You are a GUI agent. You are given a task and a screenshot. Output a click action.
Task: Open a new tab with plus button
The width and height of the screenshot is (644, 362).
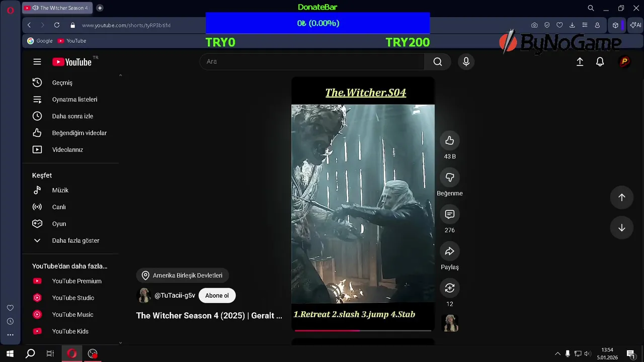tap(100, 8)
